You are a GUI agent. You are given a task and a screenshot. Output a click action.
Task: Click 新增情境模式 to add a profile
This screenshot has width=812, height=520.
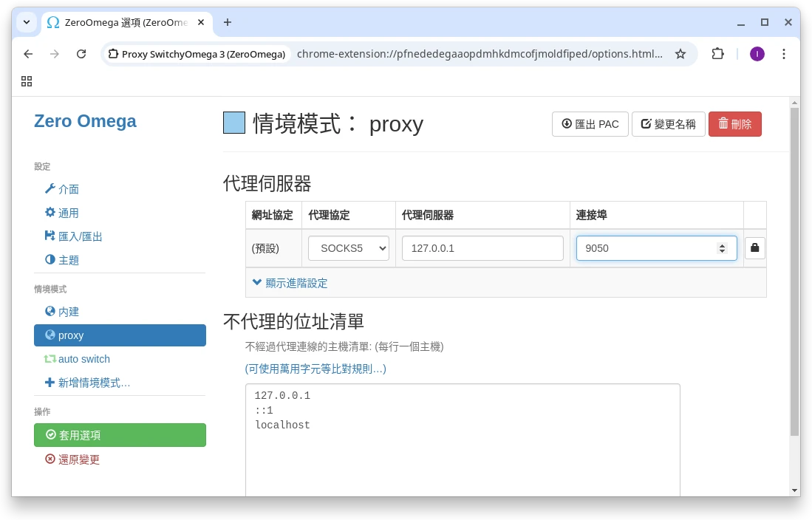87,383
